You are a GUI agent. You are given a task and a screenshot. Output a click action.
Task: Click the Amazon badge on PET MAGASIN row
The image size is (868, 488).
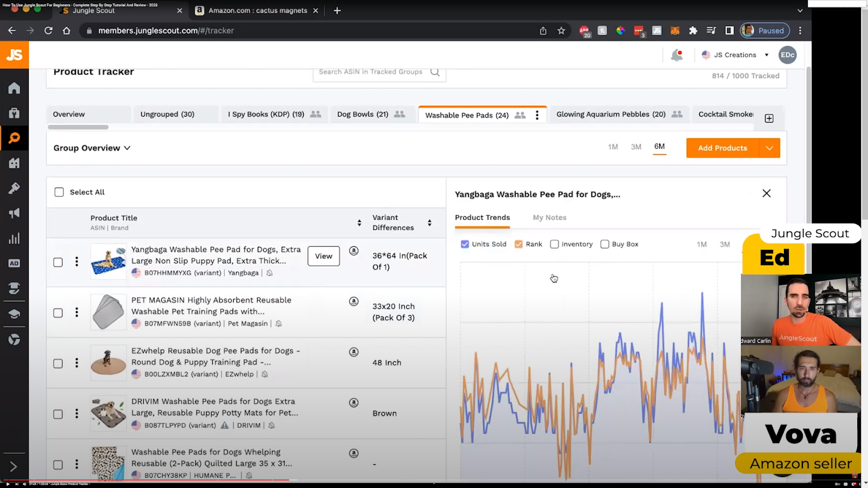354,301
